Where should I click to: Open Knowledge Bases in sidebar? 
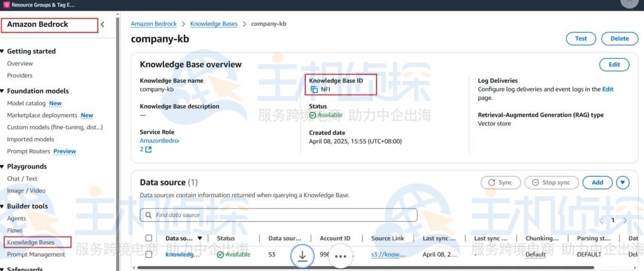point(31,242)
